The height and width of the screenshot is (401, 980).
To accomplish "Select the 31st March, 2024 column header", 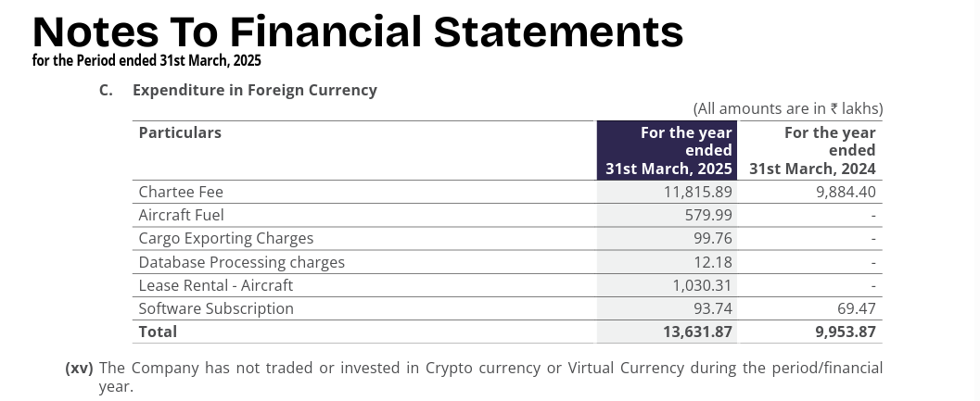I will tap(812, 150).
